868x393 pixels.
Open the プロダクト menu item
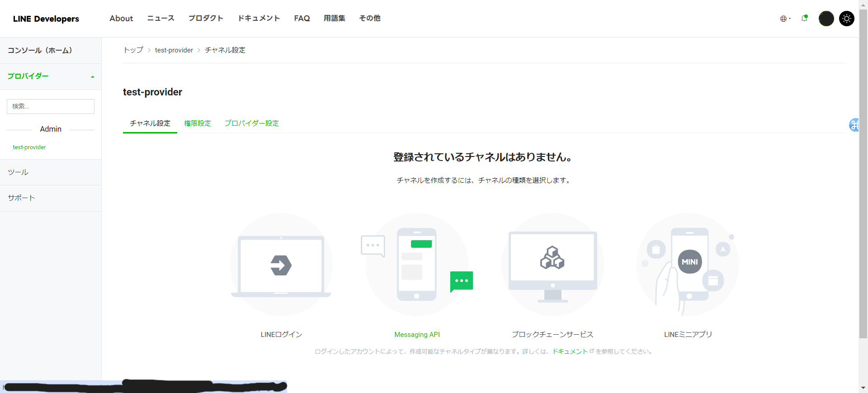[x=206, y=19]
